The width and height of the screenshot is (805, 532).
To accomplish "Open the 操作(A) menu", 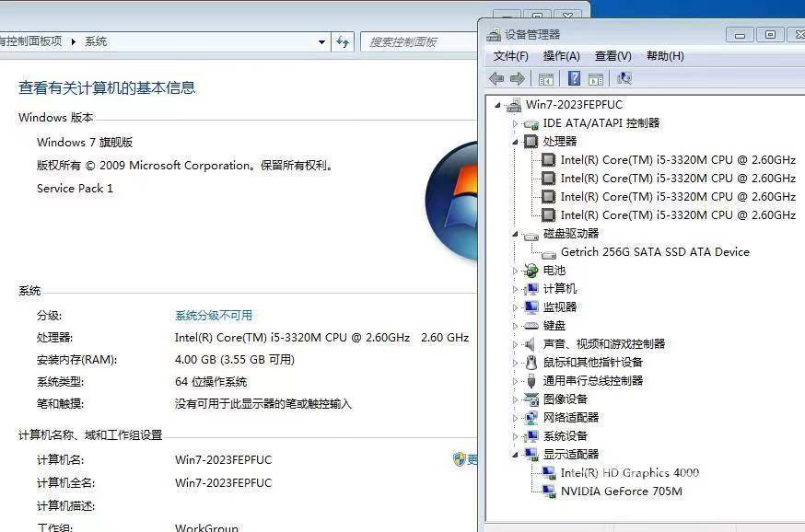I will [x=562, y=56].
